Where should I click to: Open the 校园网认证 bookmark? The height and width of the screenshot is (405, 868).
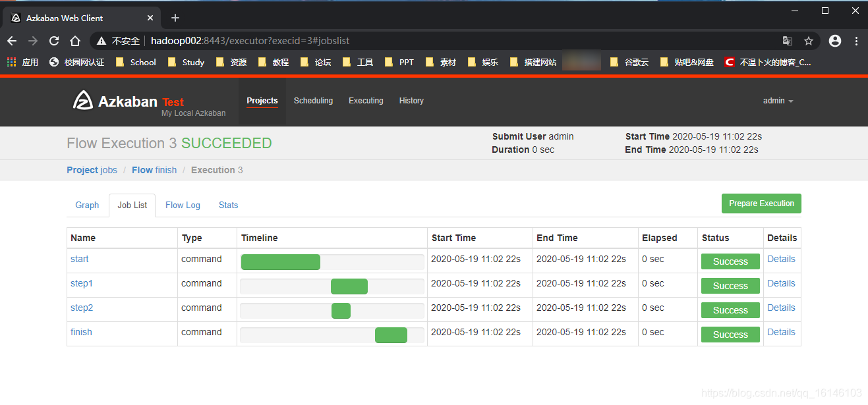coord(76,62)
